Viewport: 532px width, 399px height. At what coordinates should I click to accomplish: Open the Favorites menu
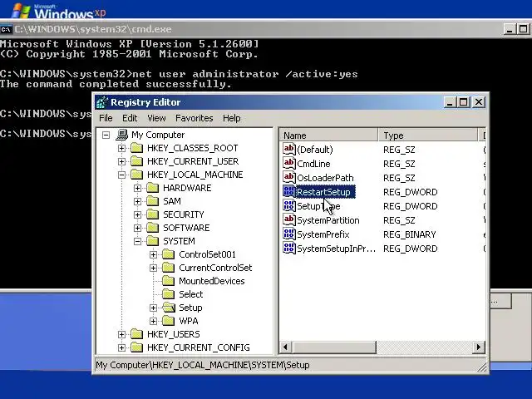point(194,118)
